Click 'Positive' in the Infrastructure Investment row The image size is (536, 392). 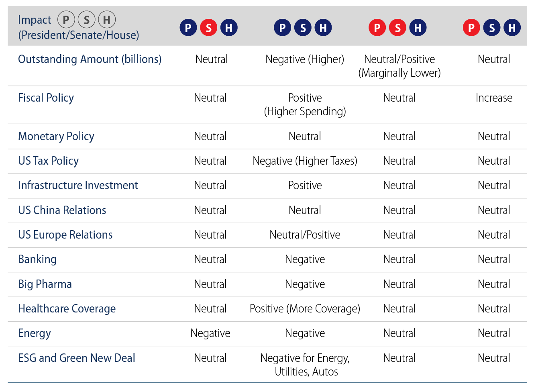[305, 186]
